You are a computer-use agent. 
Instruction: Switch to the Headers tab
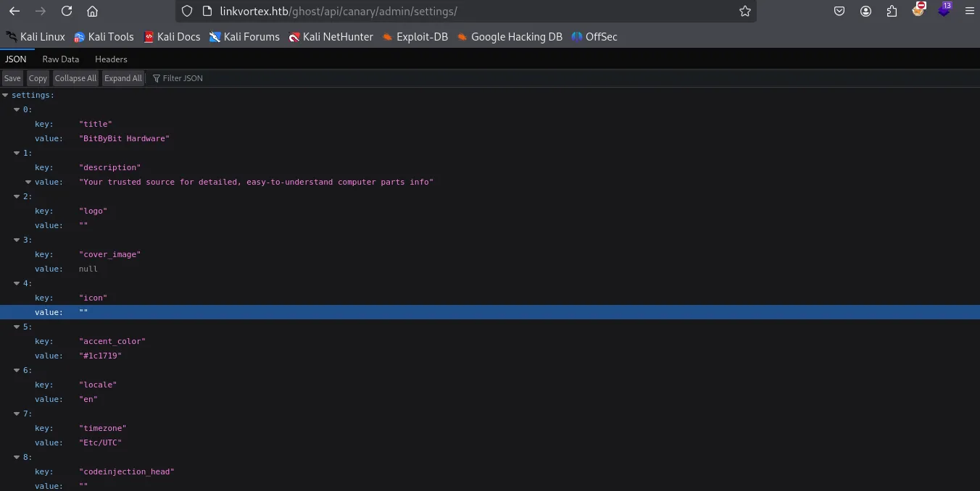click(x=111, y=59)
